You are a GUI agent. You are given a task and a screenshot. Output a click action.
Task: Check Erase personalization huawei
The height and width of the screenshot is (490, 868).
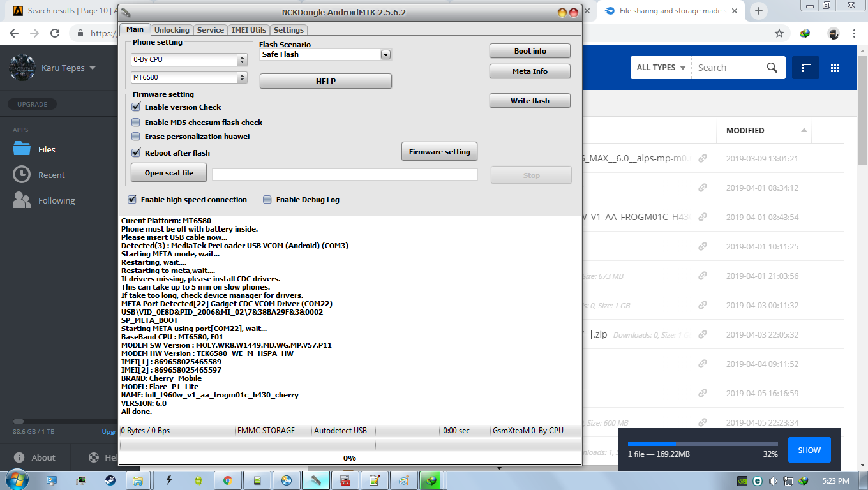pos(135,137)
